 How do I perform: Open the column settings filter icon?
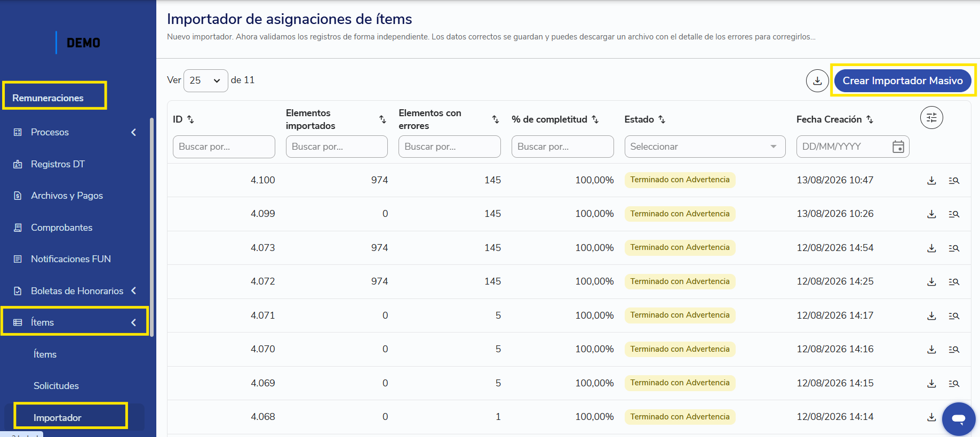pyautogui.click(x=931, y=118)
